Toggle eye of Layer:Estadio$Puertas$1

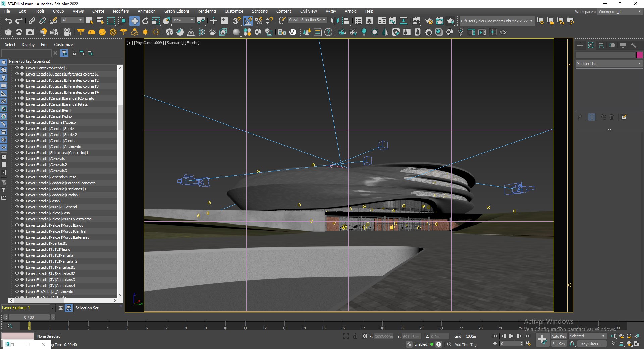tap(17, 243)
